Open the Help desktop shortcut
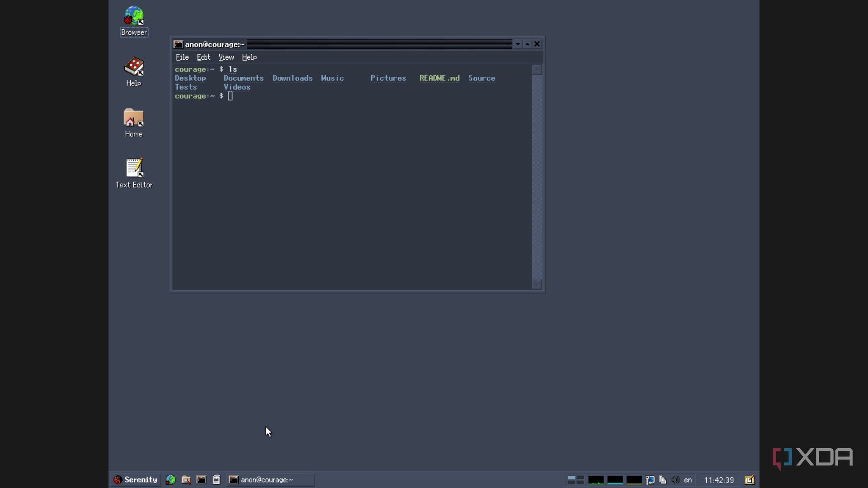Image resolution: width=868 pixels, height=488 pixels. pyautogui.click(x=134, y=72)
